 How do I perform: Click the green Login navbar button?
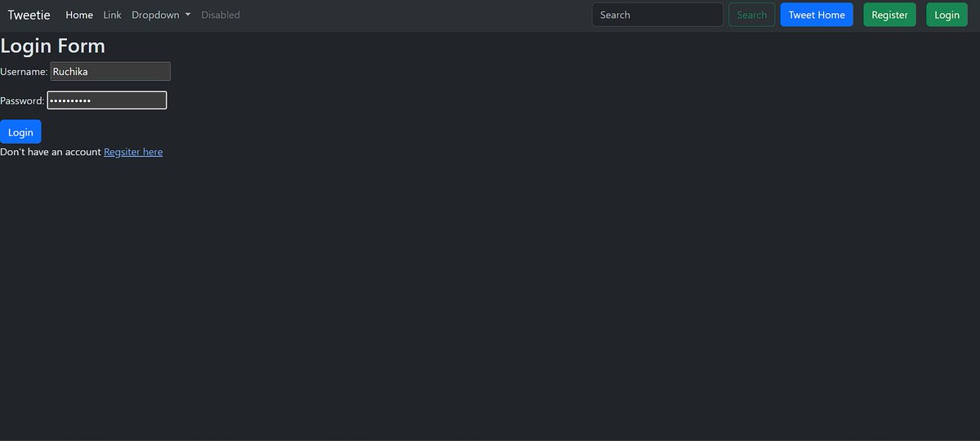(x=947, y=15)
